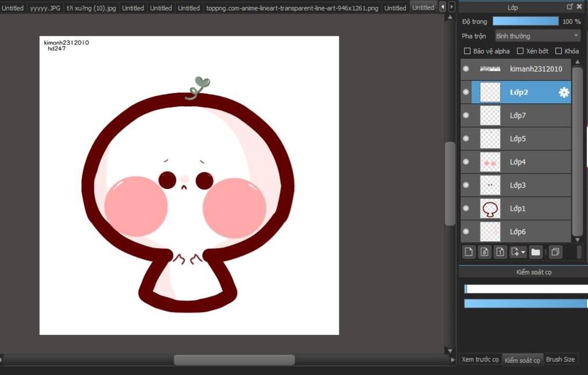
Task: Click the canvas vertical scrollbar thumb
Action: 450,183
